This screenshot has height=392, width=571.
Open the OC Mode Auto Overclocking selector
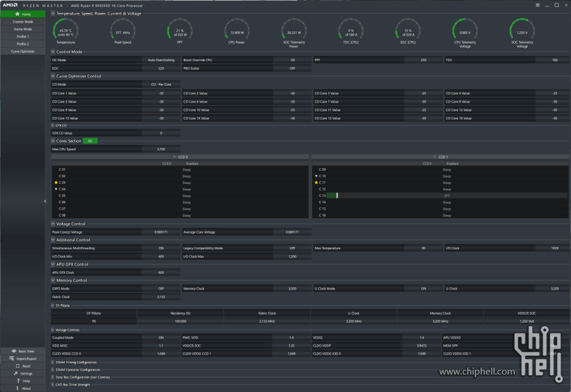tap(161, 60)
